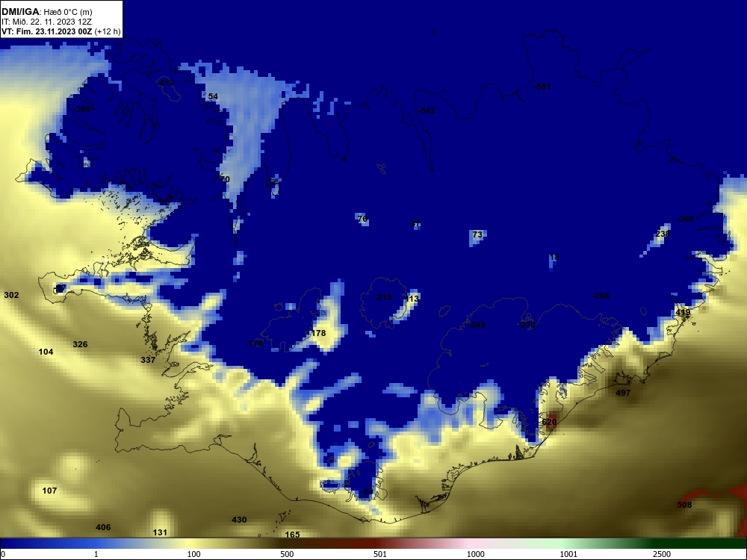
Task: Click the -215 value inside the glacier outline
Action: click(x=383, y=297)
